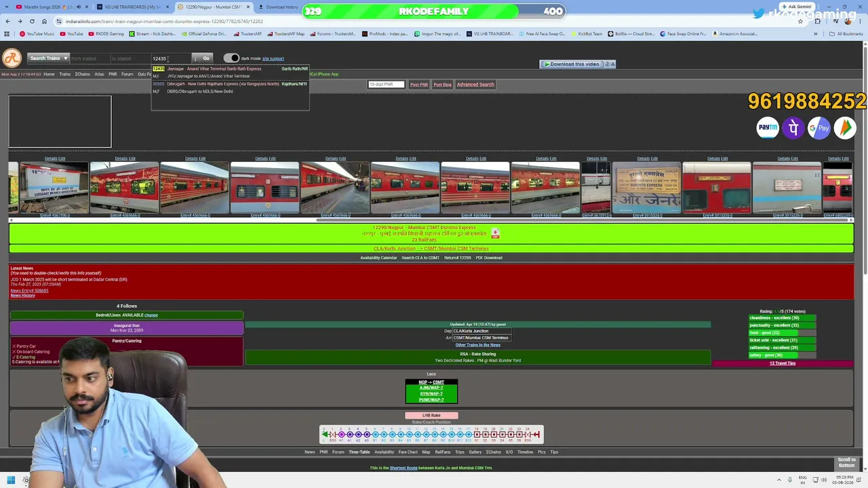The height and width of the screenshot is (488, 868).
Task: Expand the Search Trains dropdown
Action: click(48, 58)
